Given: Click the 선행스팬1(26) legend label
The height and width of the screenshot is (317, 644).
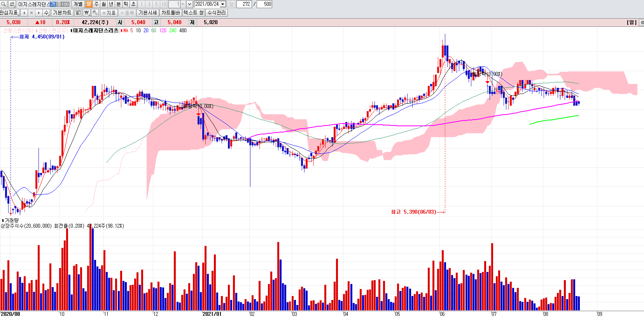Looking at the screenshot, I should click(x=18, y=30).
